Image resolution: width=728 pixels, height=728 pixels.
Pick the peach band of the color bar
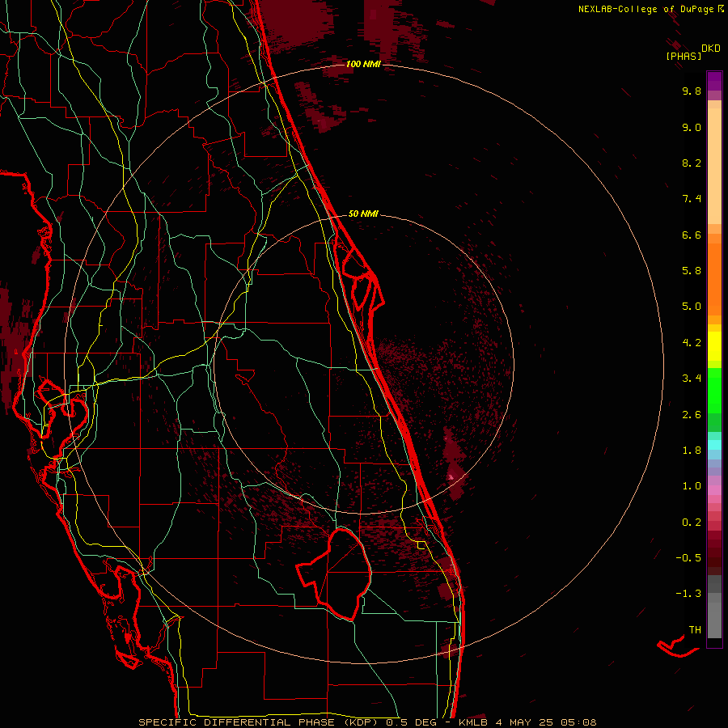(x=714, y=167)
